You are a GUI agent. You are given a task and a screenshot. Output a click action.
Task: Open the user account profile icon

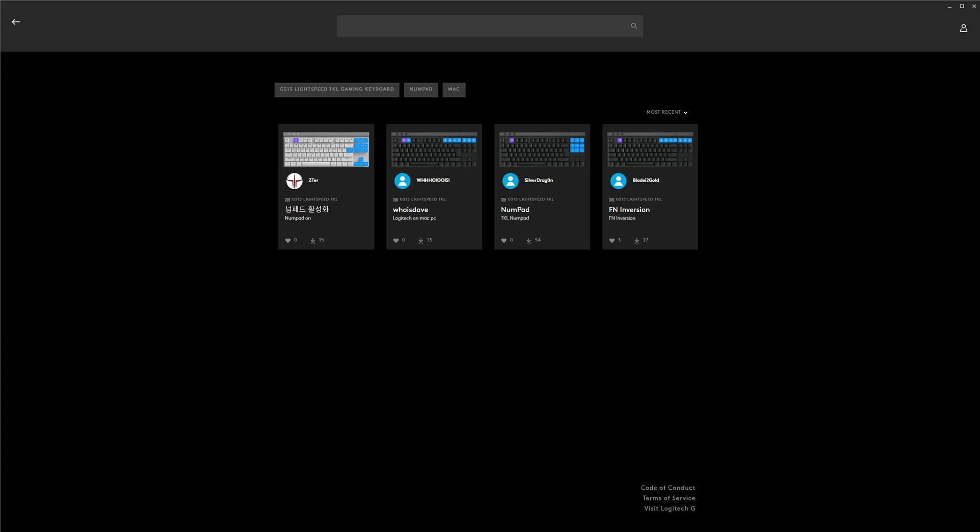(963, 28)
